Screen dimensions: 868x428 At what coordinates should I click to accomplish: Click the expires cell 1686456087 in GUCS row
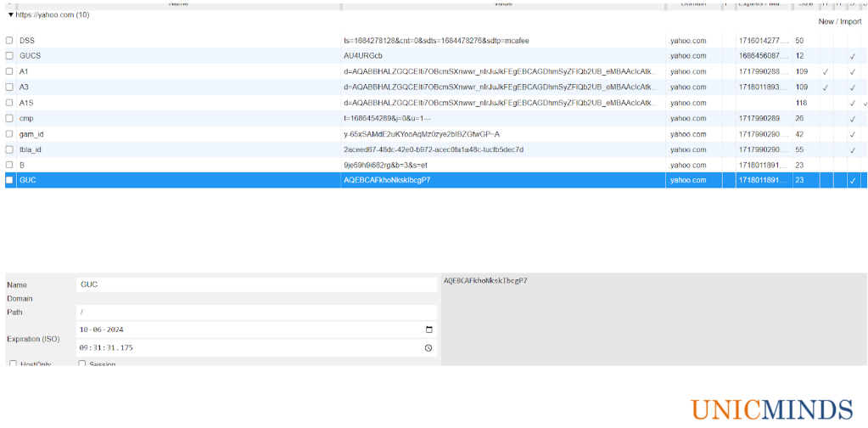(x=764, y=56)
